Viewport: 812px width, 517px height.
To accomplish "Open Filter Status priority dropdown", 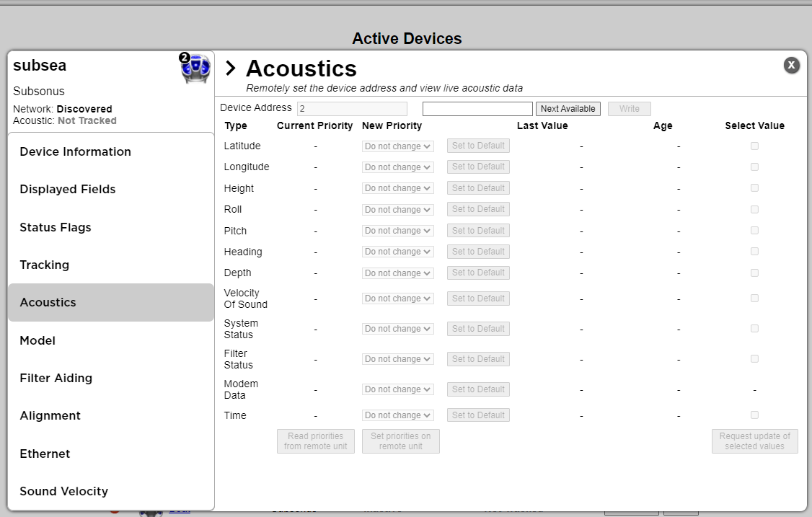I will 398,359.
